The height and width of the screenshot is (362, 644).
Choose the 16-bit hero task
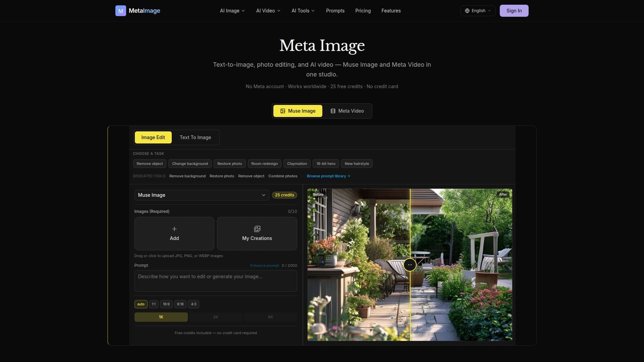tap(326, 164)
